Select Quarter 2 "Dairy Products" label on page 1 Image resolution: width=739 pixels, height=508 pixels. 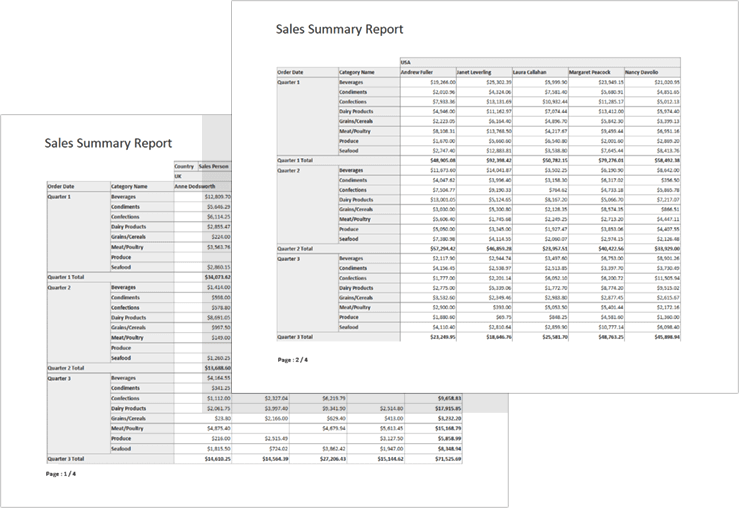coord(129,318)
